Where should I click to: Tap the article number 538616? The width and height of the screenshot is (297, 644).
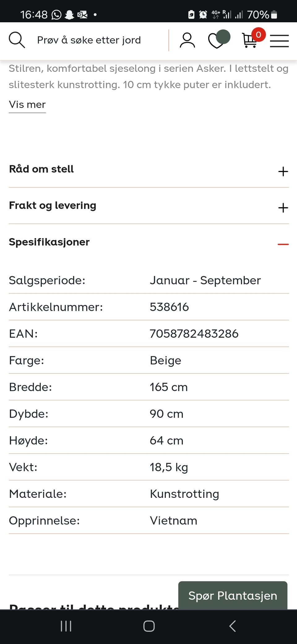tap(169, 307)
